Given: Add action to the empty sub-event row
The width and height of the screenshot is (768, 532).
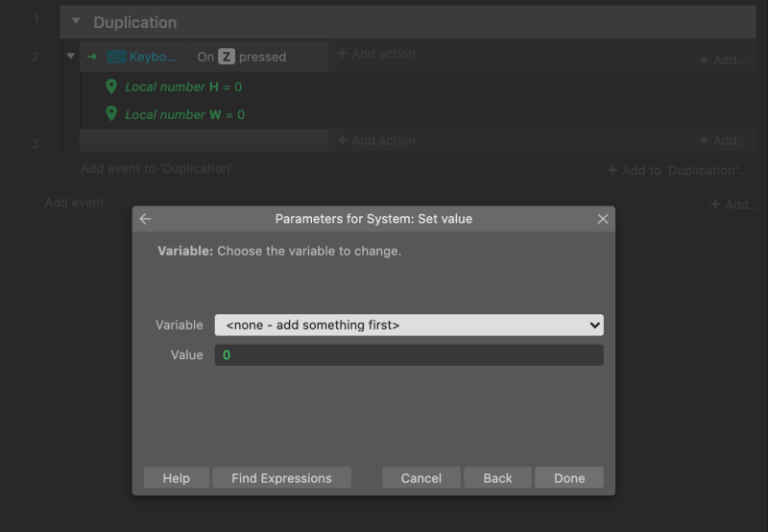Looking at the screenshot, I should [x=376, y=140].
